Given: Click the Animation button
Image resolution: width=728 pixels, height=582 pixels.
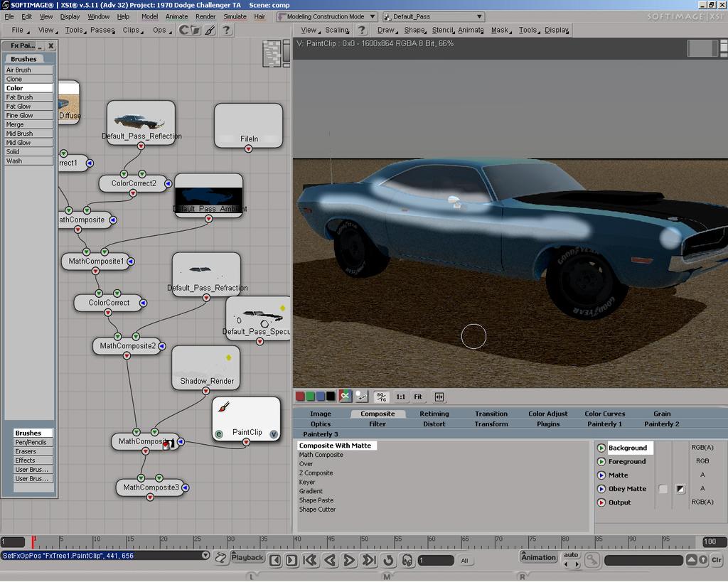Looking at the screenshot, I should pyautogui.click(x=538, y=557).
